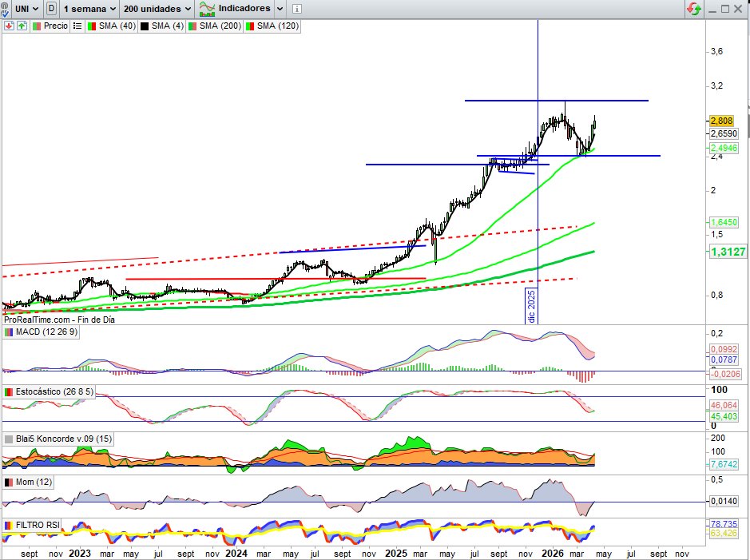Click the bold green 1,3127 value label

[728, 252]
